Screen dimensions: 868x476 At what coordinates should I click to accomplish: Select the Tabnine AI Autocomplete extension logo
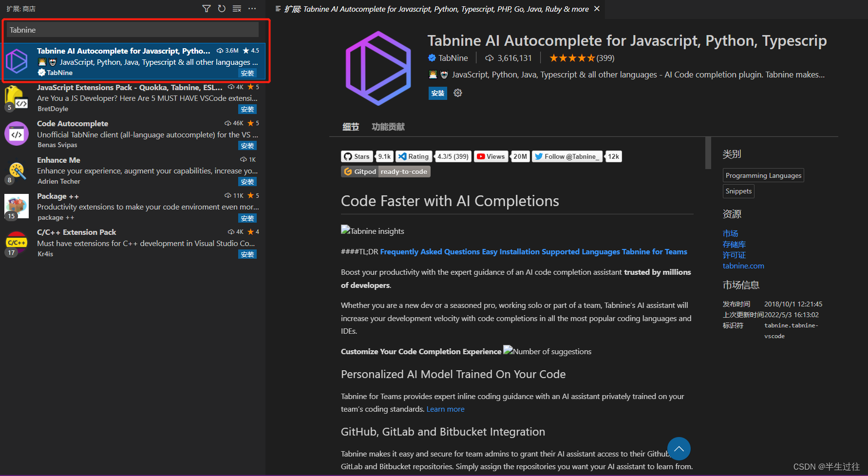[x=17, y=61]
